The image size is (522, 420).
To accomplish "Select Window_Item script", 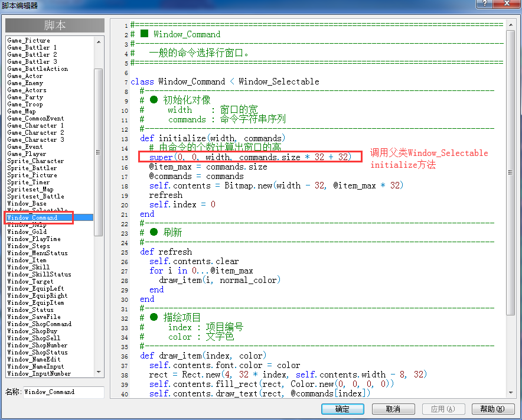I will coord(27,260).
